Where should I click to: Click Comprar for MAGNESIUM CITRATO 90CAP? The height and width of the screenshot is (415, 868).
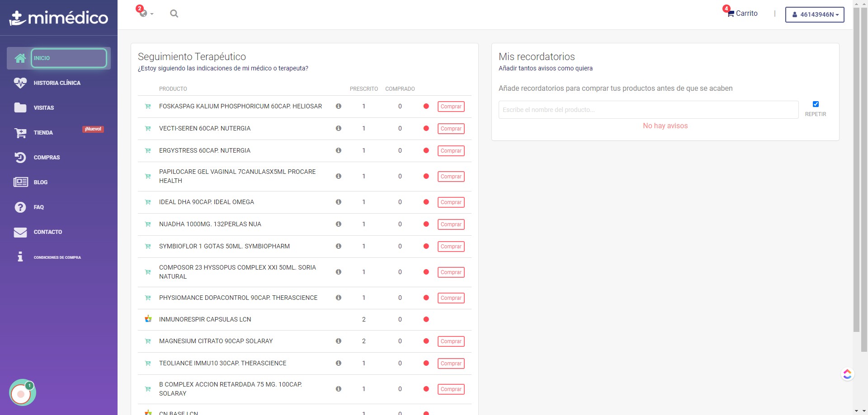tap(451, 341)
